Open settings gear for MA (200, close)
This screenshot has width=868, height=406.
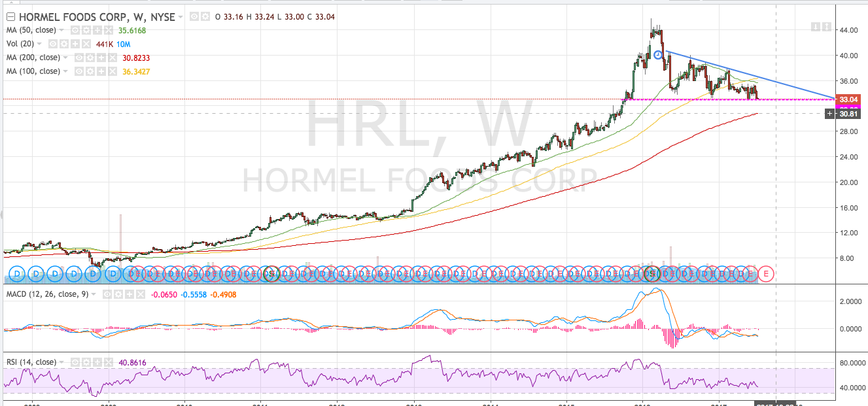[90, 58]
